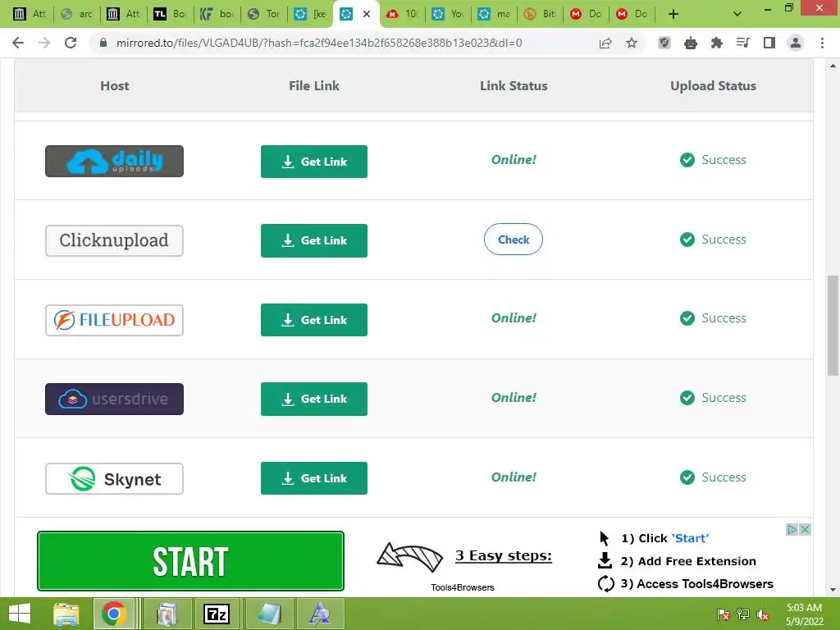Share this page via the share icon
This screenshot has height=630, width=840.
[x=605, y=43]
